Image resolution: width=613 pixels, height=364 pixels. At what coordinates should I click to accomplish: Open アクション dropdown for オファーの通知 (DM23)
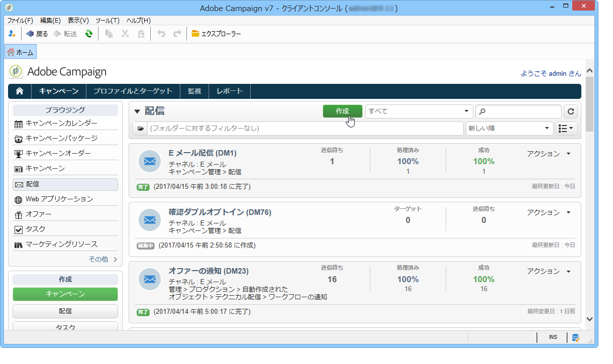pos(549,271)
